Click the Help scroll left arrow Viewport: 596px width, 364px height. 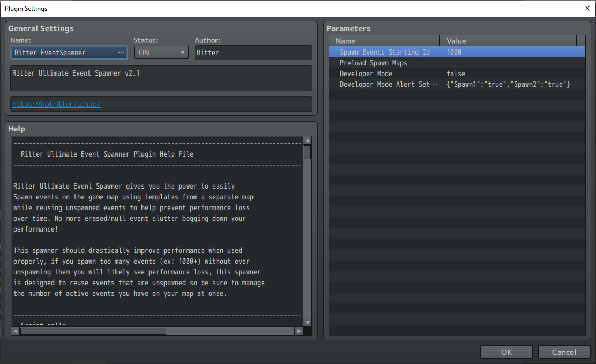pos(15,331)
